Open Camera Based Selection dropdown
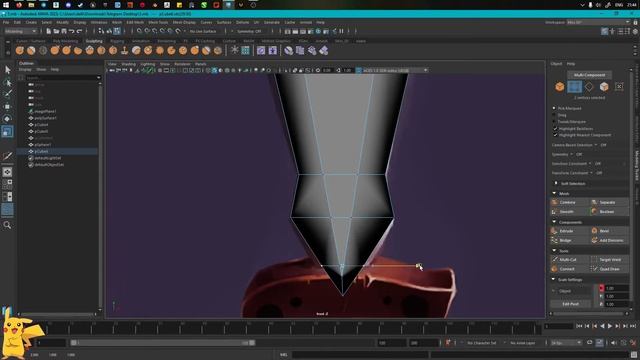The height and width of the screenshot is (360, 640). [596, 145]
